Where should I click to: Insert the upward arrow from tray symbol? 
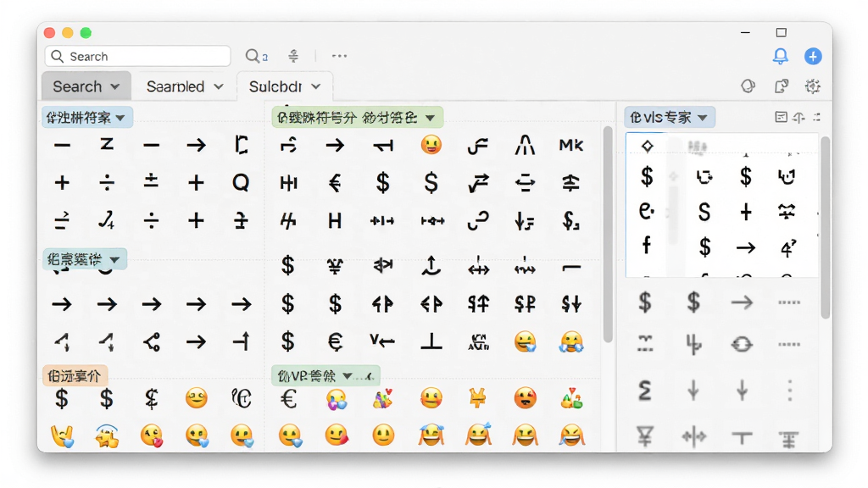(431, 266)
